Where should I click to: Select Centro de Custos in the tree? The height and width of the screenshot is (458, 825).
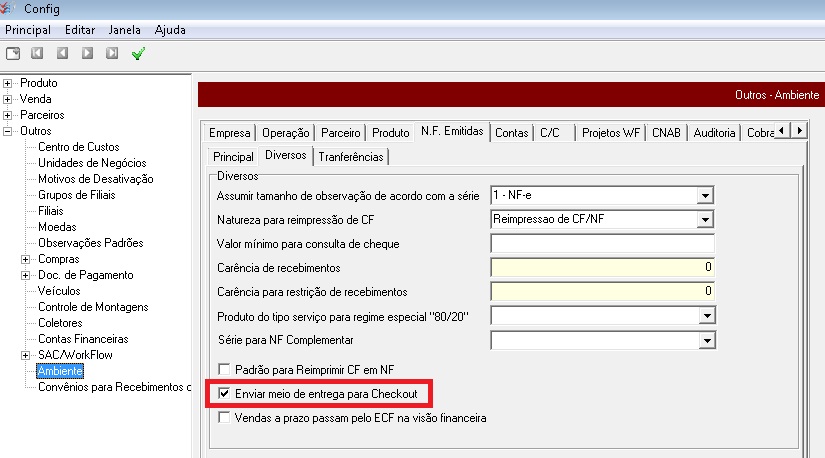[x=78, y=147]
